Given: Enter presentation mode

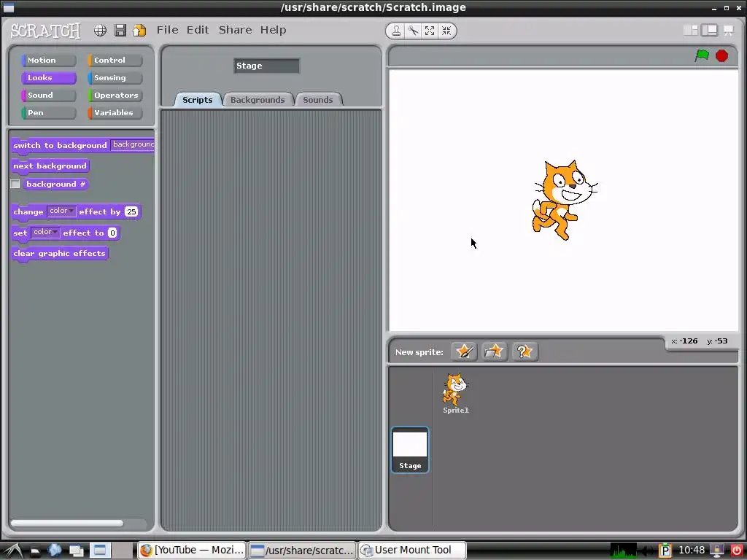Looking at the screenshot, I should pyautogui.click(x=729, y=31).
